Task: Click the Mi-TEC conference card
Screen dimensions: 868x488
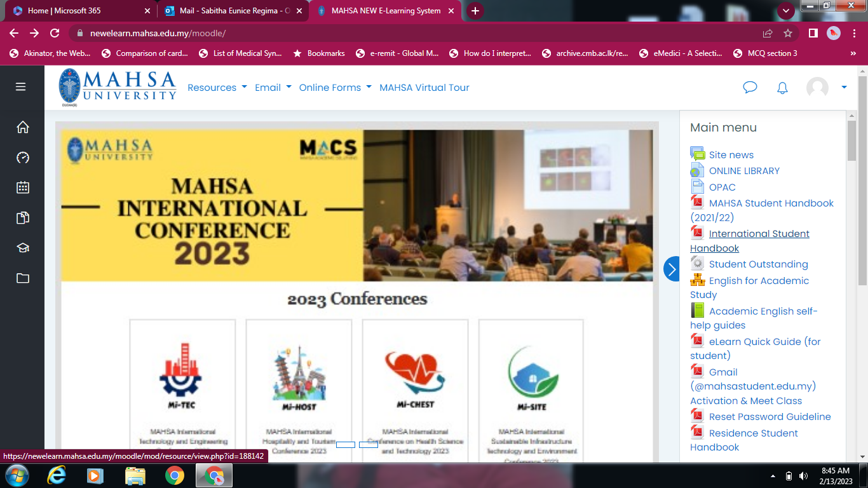Action: 182,390
